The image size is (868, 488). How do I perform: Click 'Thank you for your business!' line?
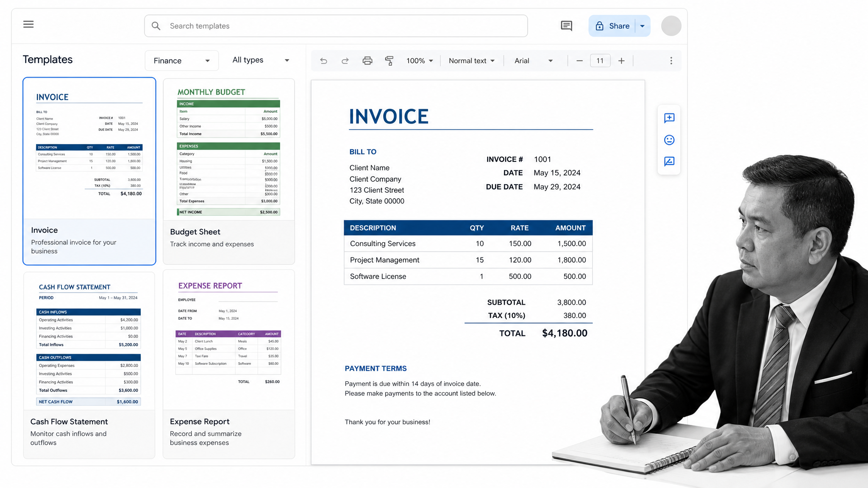(387, 422)
